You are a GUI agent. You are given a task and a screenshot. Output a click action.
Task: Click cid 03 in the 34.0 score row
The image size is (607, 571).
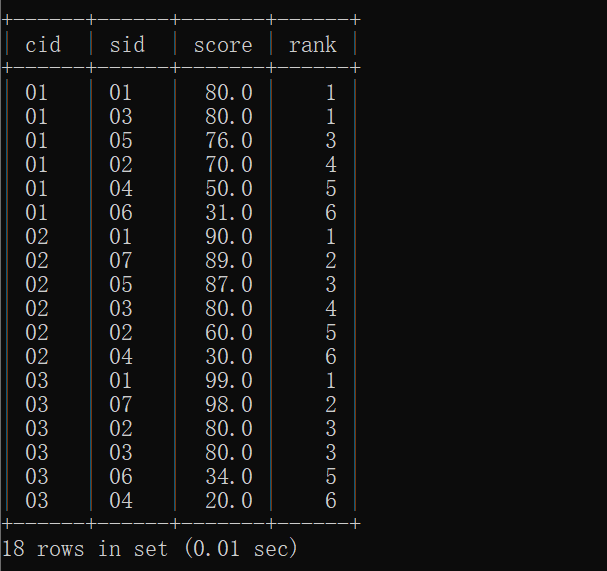click(x=37, y=477)
